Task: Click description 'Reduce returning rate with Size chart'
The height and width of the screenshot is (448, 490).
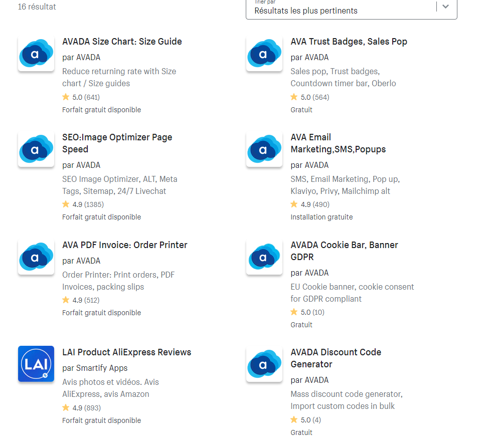Action: 119,78
